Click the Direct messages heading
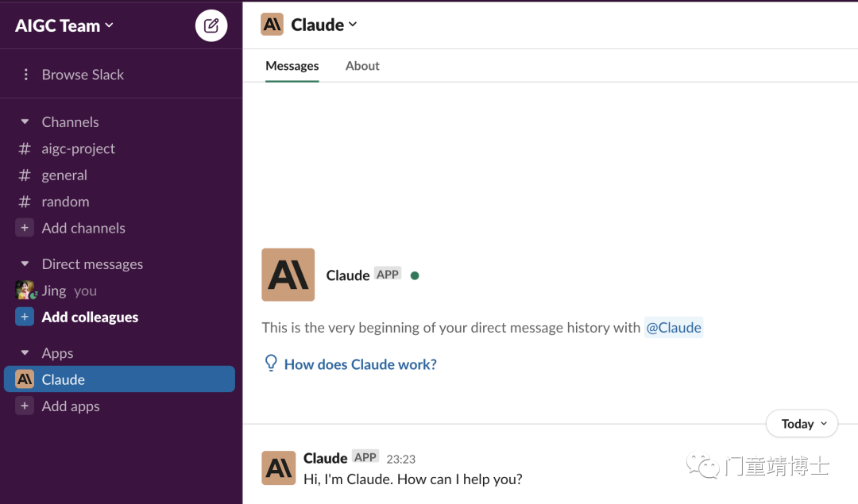The image size is (858, 504). [x=92, y=264]
